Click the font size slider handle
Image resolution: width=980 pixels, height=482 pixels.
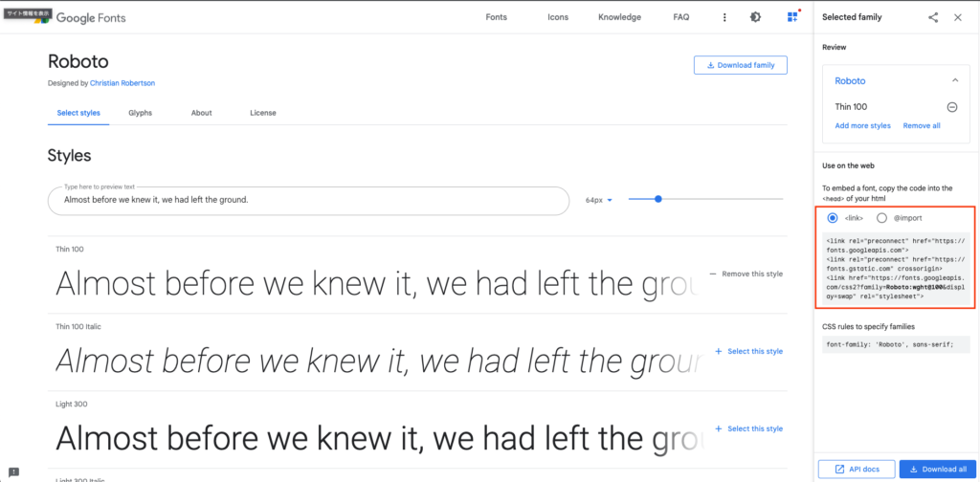point(658,199)
